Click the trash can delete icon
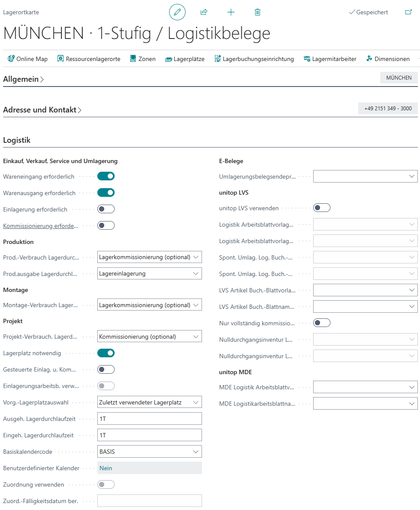The image size is (420, 510). pos(257,12)
